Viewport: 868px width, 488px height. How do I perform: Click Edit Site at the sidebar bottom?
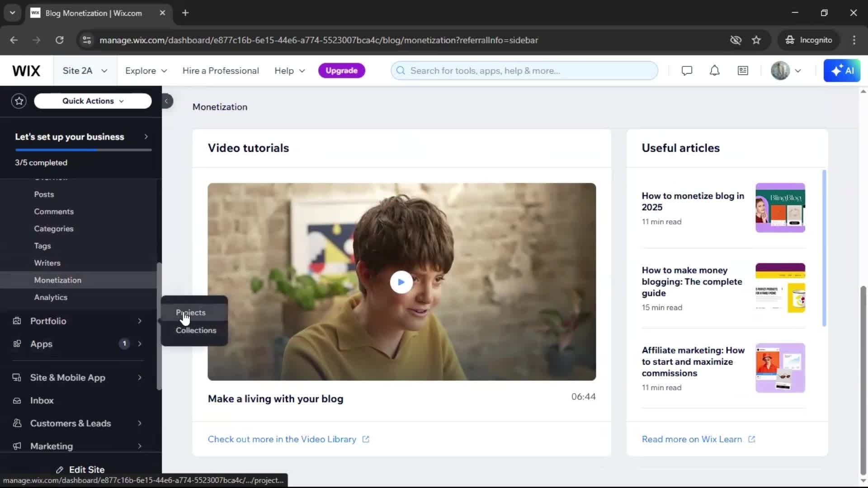point(80,469)
